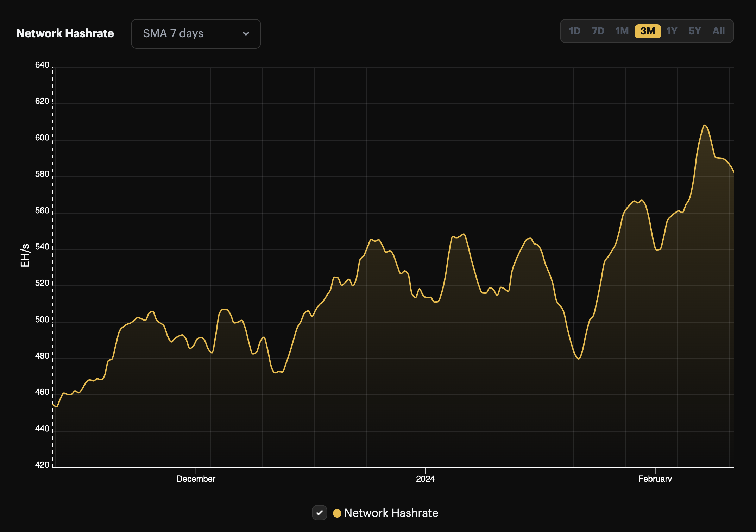This screenshot has width=756, height=532.
Task: Select the 1D time range
Action: [575, 31]
